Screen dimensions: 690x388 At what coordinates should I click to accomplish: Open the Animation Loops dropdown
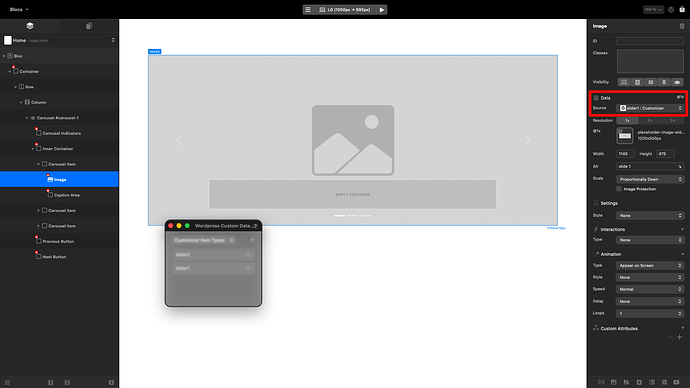pos(650,313)
